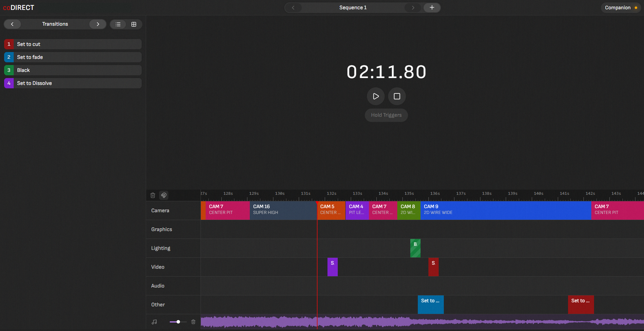Image resolution: width=644 pixels, height=331 pixels.
Task: Select the blue Set to... cue in Other track
Action: (431, 305)
